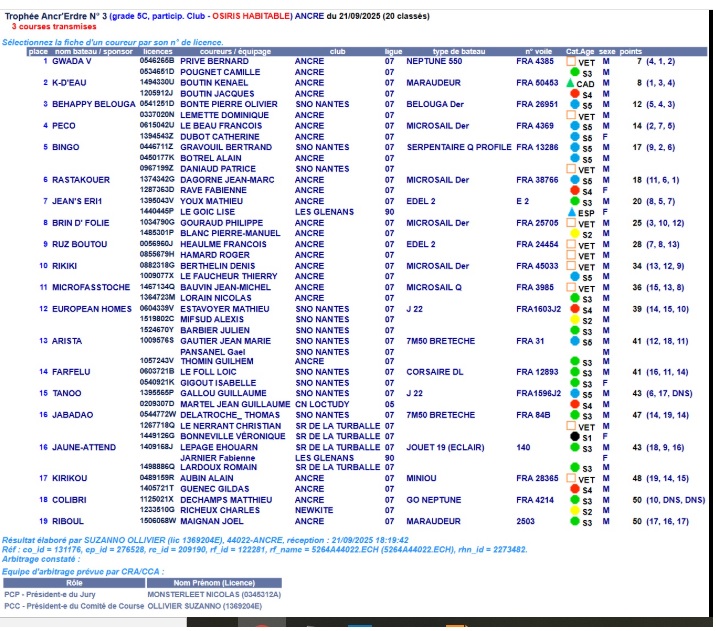
Task: Click the red S4 circle beside Rave Fabienne
Action: [573, 190]
